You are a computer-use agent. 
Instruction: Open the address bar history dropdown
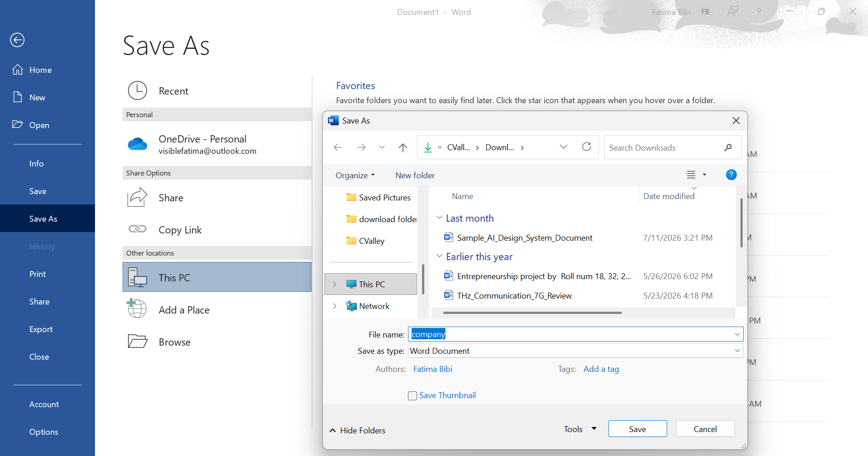[x=563, y=147]
